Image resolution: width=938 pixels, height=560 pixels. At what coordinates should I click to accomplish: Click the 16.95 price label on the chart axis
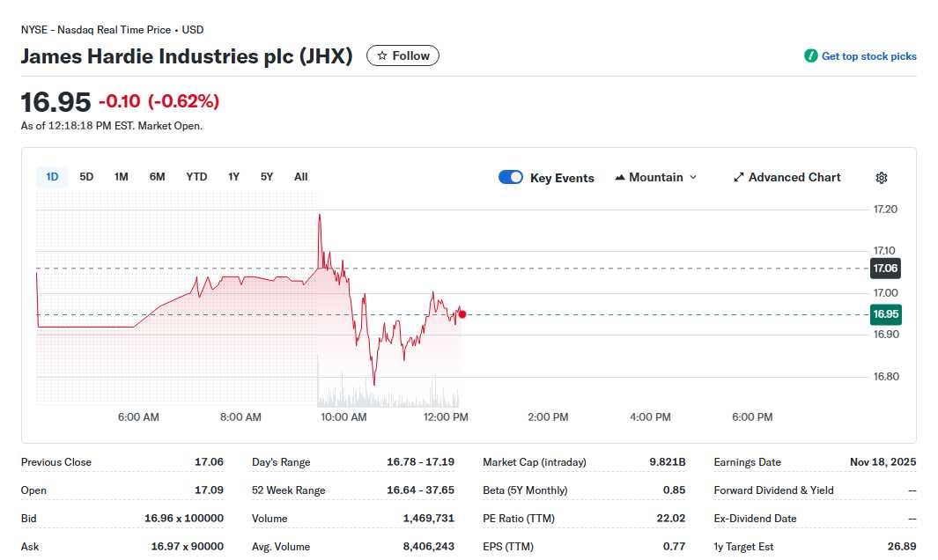click(x=884, y=313)
